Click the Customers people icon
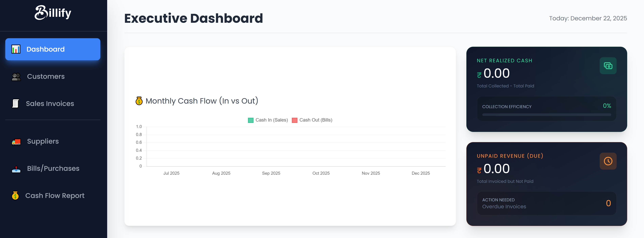This screenshot has height=238, width=644. (16, 76)
